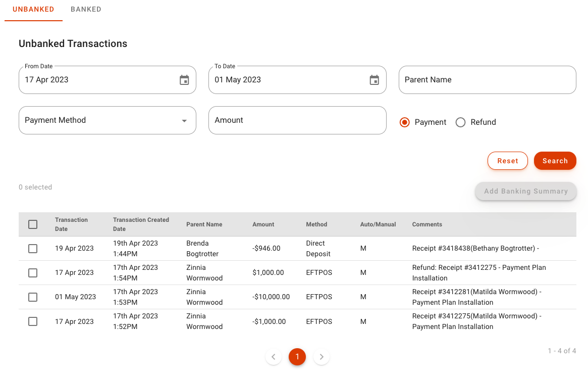Click the Add Banking Summary button
Viewport: 588px width, 376px height.
(525, 191)
